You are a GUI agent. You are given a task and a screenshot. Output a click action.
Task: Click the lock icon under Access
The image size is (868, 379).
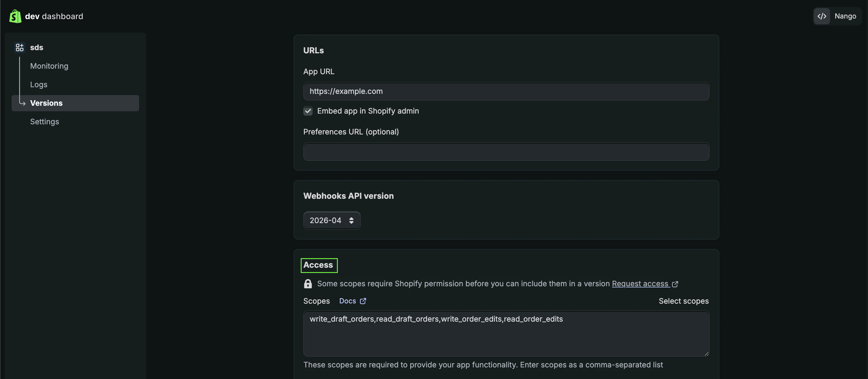(308, 284)
